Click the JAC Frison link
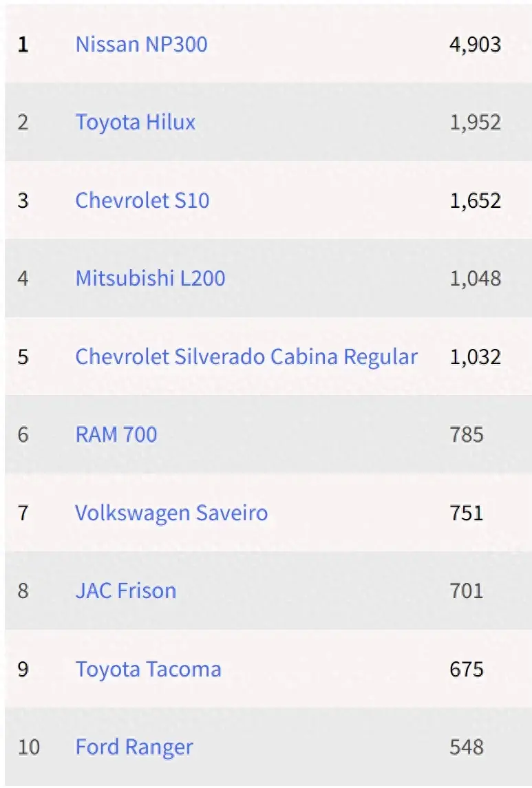This screenshot has width=532, height=788. (126, 590)
